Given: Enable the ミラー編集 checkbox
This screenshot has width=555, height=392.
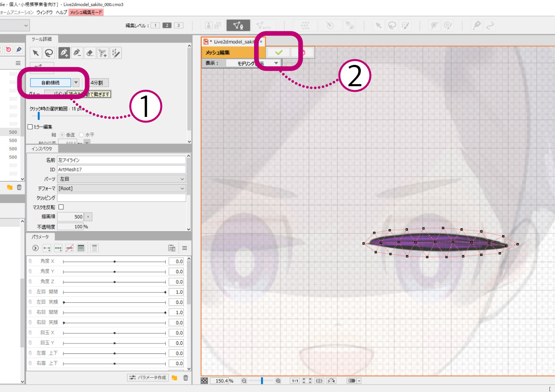Looking at the screenshot, I should pos(30,127).
